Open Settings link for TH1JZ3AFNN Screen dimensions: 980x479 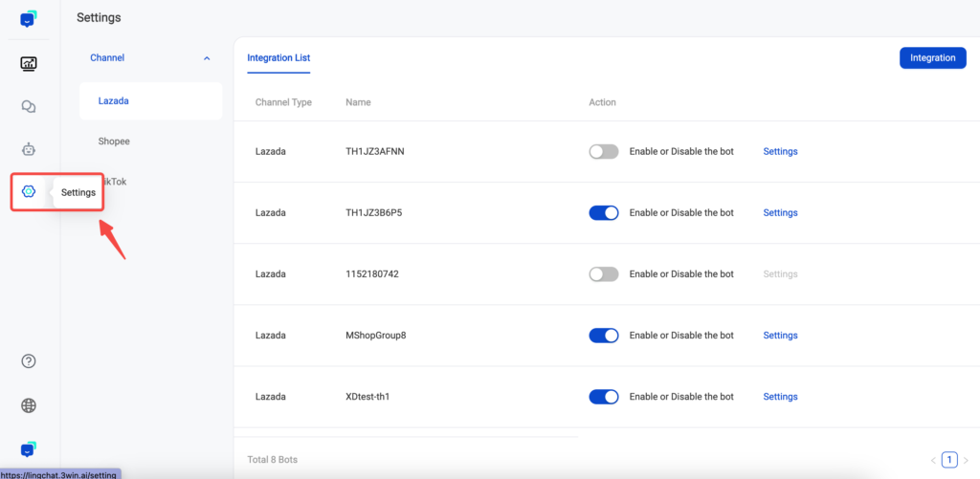[x=780, y=151]
